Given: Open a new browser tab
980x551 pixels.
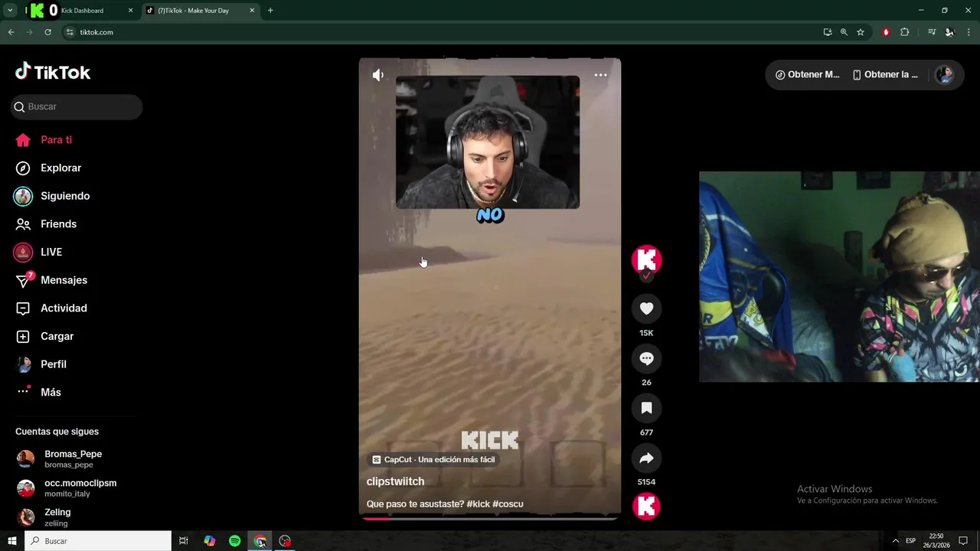Looking at the screenshot, I should 270,11.
